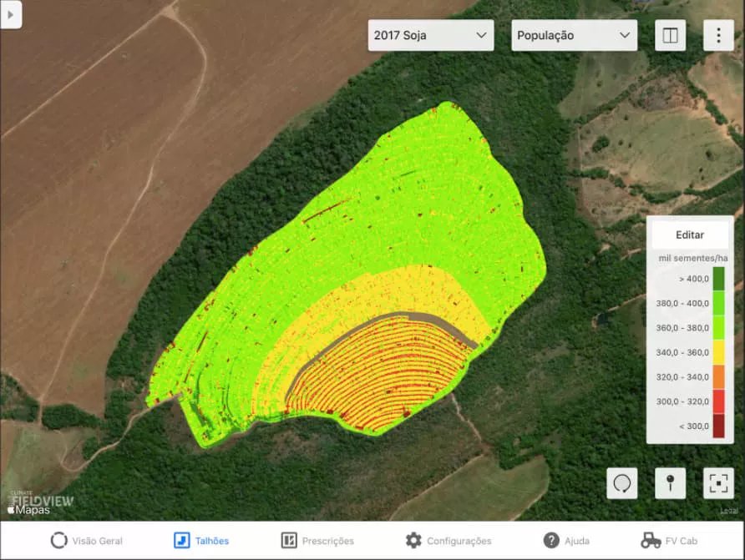The height and width of the screenshot is (560, 745).
Task: Click the dark green > 400,0 swatch
Action: [x=718, y=279]
